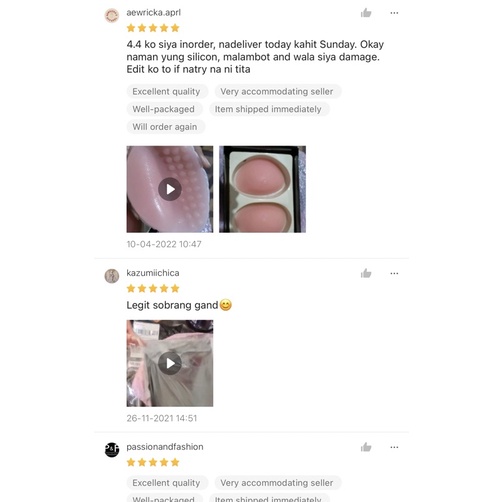
Task: Open passionandfashion profile avatar
Action: [112, 450]
